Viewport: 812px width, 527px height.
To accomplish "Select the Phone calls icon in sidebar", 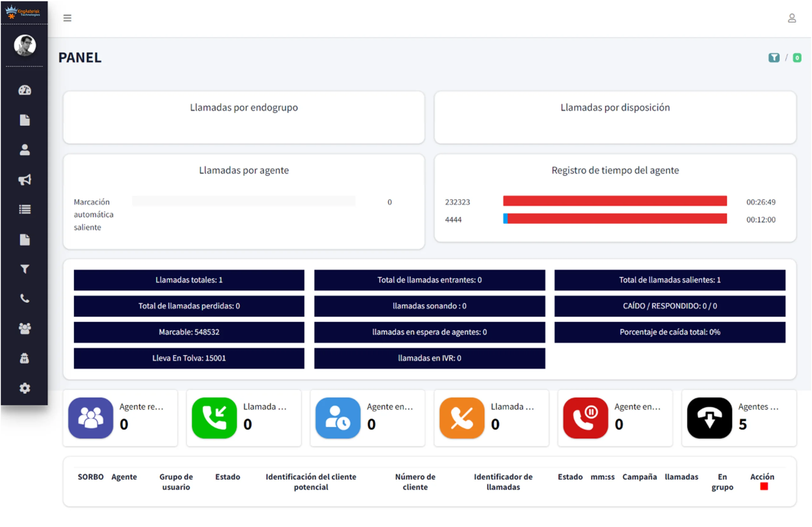I will click(x=24, y=299).
